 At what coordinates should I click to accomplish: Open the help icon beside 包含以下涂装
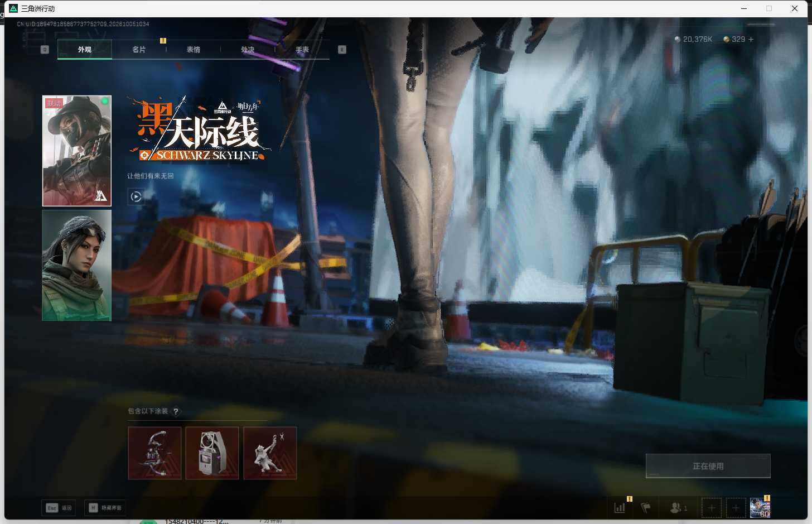coord(176,411)
